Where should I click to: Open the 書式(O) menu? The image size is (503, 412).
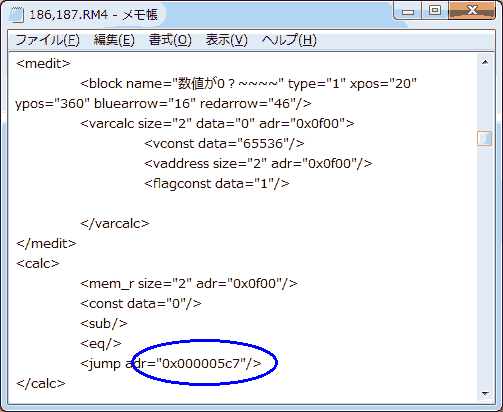[170, 40]
